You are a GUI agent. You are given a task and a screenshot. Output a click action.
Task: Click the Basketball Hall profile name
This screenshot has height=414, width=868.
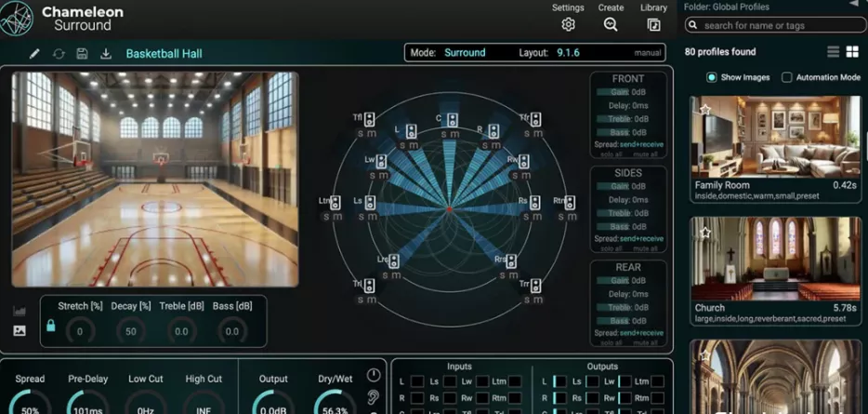tap(164, 54)
